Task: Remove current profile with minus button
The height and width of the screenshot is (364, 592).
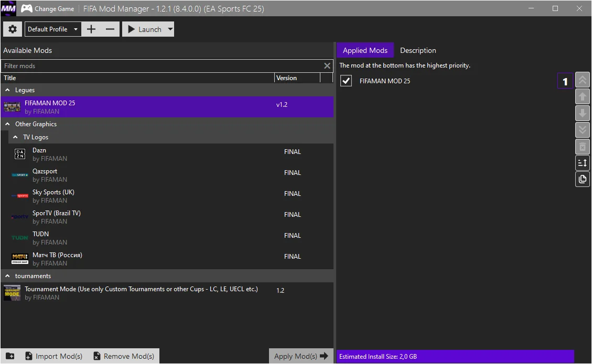Action: (x=110, y=29)
